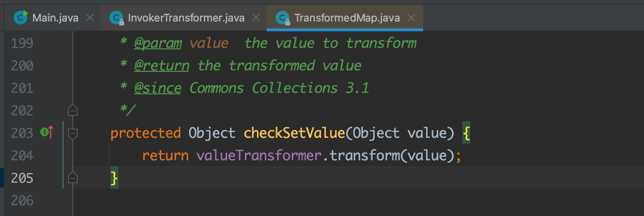Screen dimensions: 644x216
Task: Click the @since Javadoc tag
Action: (x=157, y=88)
